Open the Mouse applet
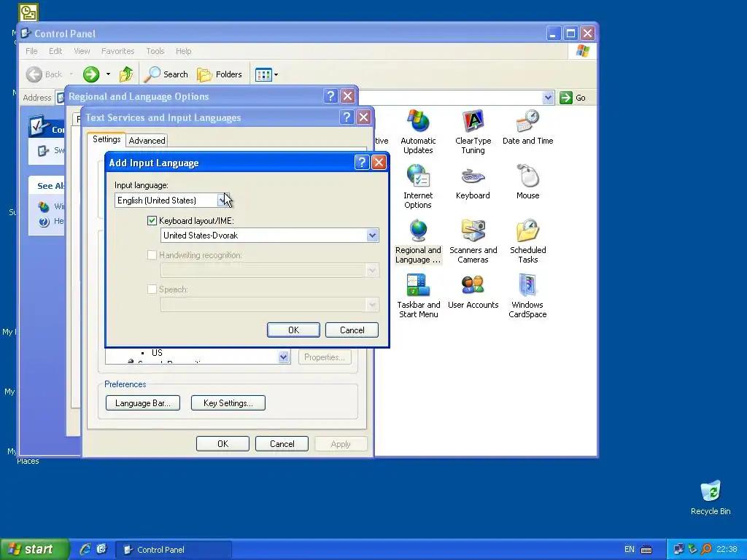 coord(527,182)
